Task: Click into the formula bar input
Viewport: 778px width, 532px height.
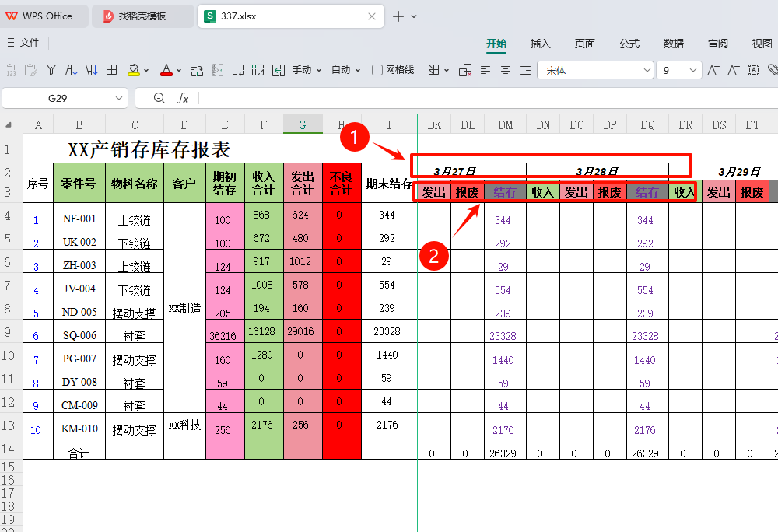Action: coord(489,98)
